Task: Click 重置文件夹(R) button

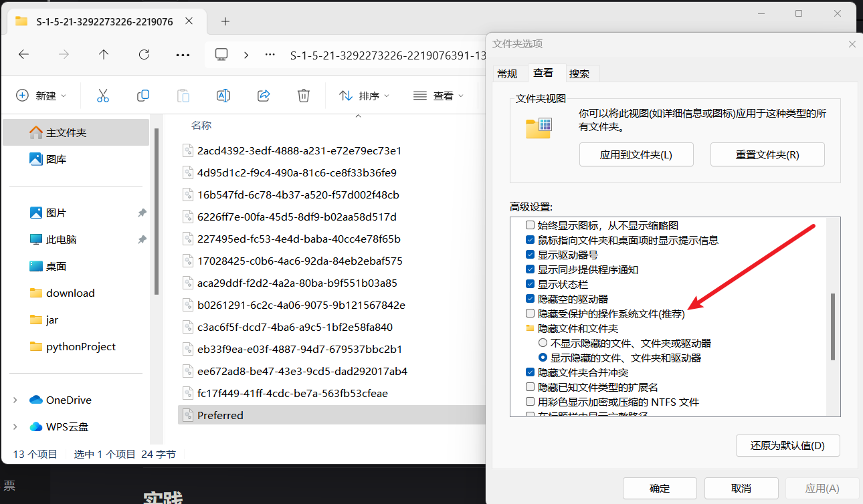Action: pyautogui.click(x=767, y=154)
